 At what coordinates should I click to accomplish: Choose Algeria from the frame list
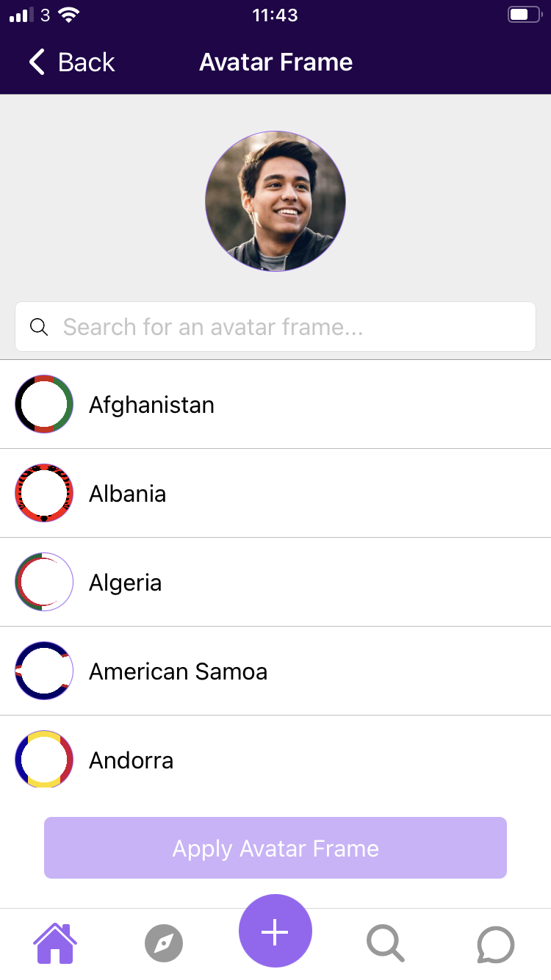(275, 582)
